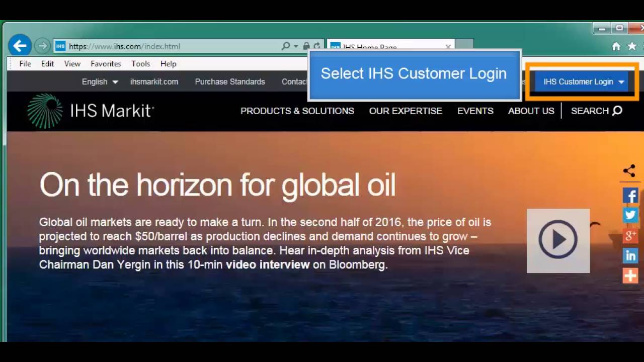Viewport: 644px width, 362px height.
Task: Click the browser Home icon
Action: 616,46
